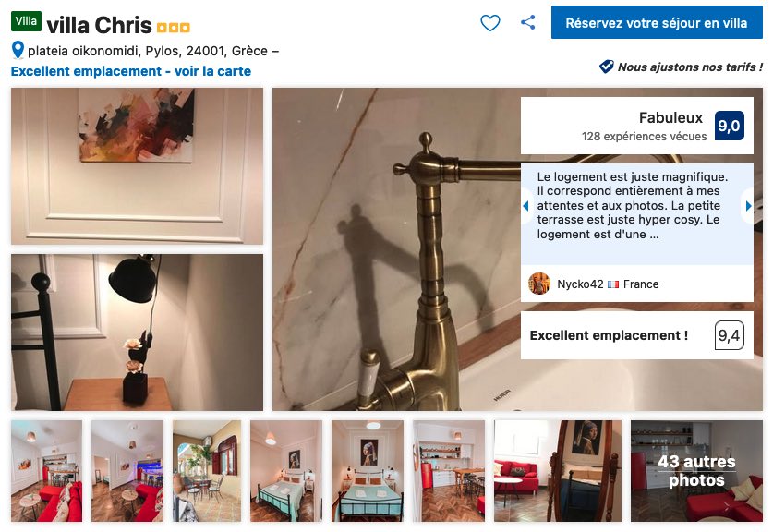
Task: Click the green Villa badge
Action: (x=26, y=20)
